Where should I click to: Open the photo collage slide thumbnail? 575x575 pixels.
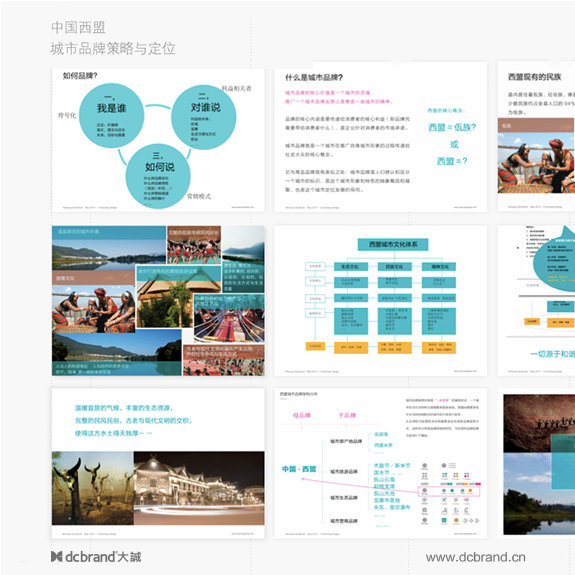click(158, 301)
